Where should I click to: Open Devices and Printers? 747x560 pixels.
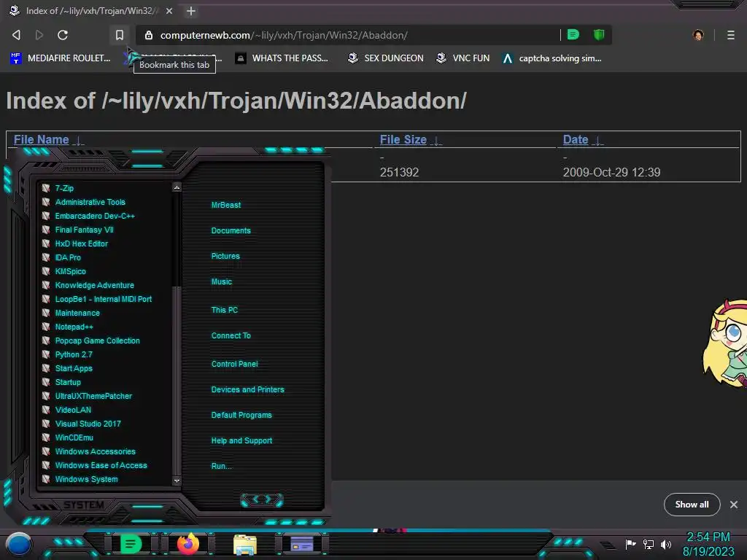tap(247, 389)
